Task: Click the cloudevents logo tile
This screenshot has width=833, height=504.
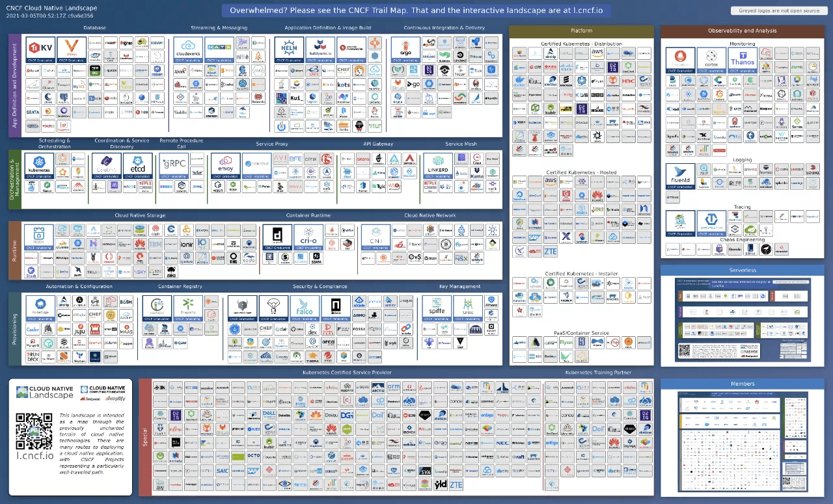Action: pyautogui.click(x=189, y=49)
